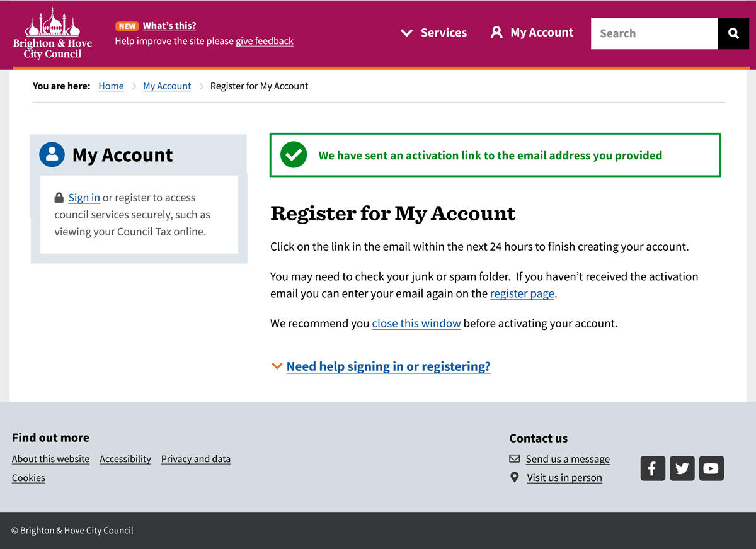Open the council's YouTube channel icon

pos(711,468)
